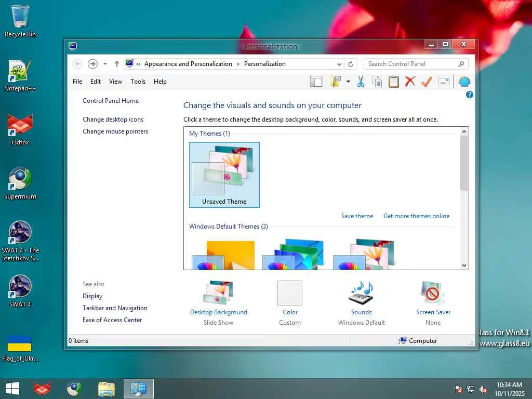Click the Paste clipboard toolbar icon

[x=394, y=82]
